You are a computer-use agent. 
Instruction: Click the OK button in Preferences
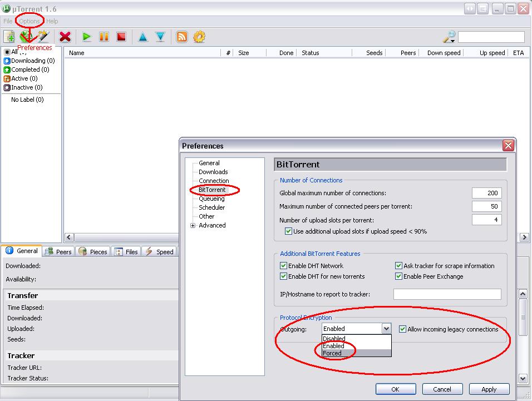click(x=396, y=389)
